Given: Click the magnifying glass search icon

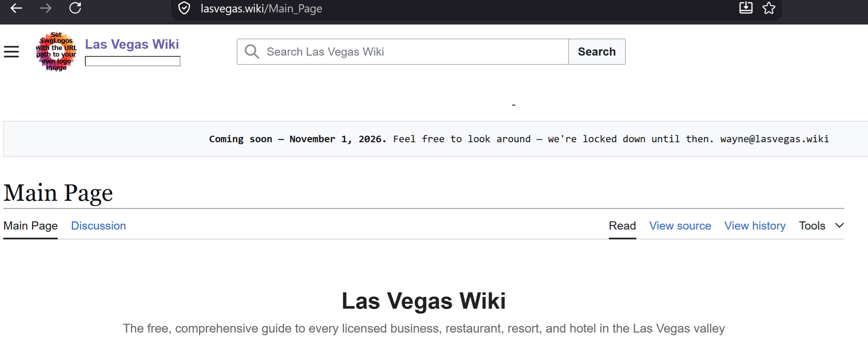Looking at the screenshot, I should point(252,52).
